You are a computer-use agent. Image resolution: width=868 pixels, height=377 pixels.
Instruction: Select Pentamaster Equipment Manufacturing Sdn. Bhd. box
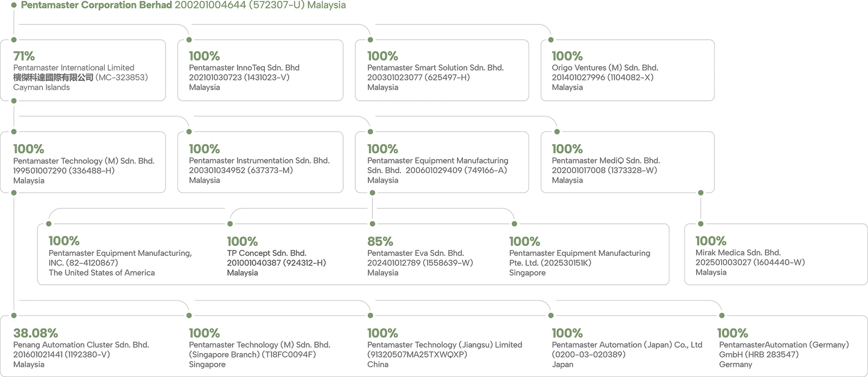[441, 163]
